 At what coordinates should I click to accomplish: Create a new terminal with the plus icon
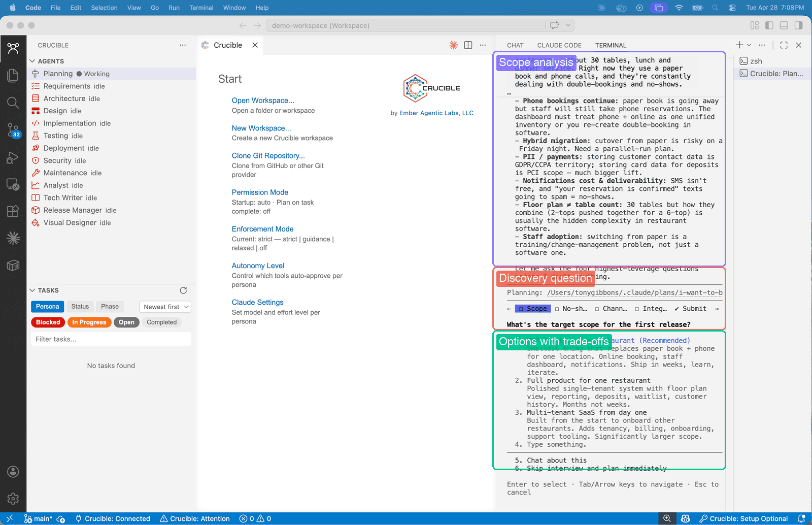(739, 45)
